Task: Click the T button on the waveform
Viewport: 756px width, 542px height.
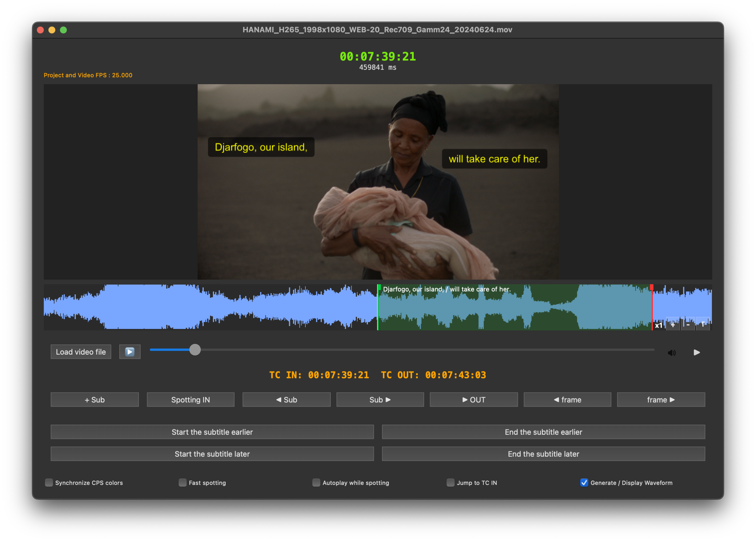Action: (x=703, y=324)
